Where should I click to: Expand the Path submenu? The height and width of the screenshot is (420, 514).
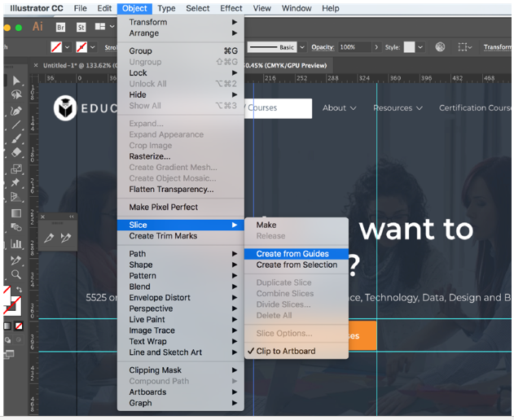click(x=181, y=254)
